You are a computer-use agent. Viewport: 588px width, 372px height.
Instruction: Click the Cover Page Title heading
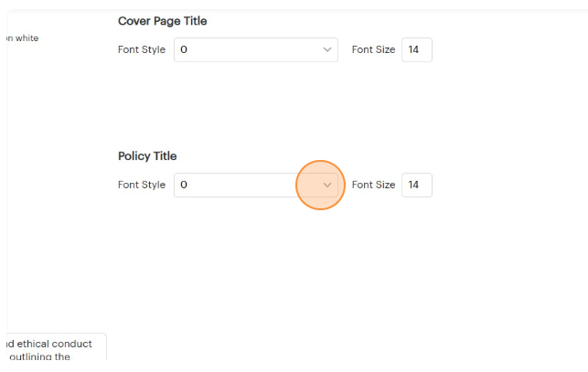tap(162, 21)
